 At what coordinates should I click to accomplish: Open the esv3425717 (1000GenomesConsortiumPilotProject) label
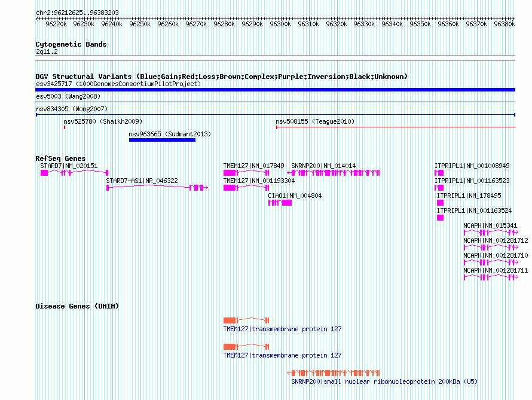pyautogui.click(x=118, y=84)
